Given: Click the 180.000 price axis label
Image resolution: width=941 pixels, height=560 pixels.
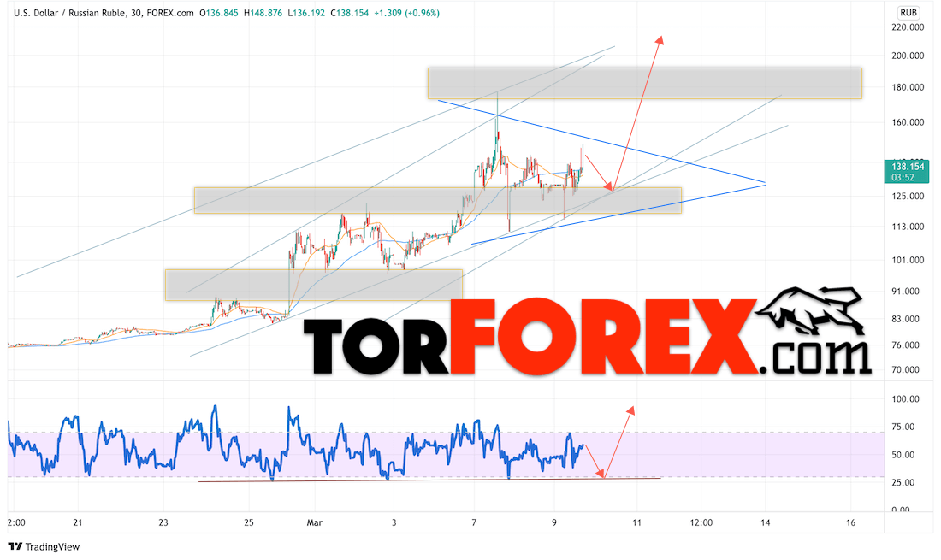Looking at the screenshot, I should click(908, 87).
